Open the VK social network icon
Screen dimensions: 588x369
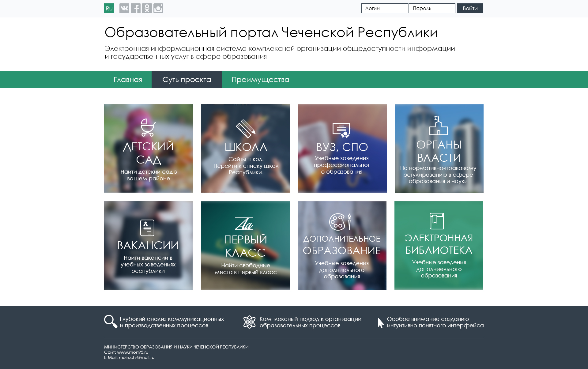[x=124, y=8]
